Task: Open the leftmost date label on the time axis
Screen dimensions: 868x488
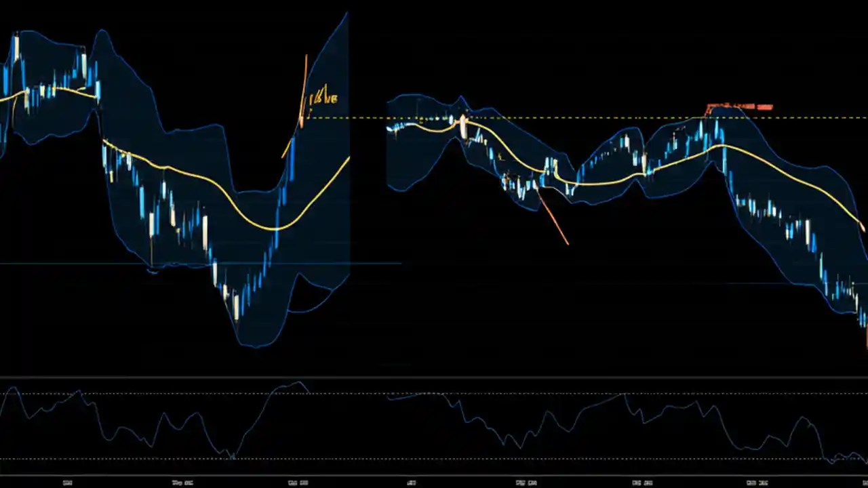Action: coord(67,483)
